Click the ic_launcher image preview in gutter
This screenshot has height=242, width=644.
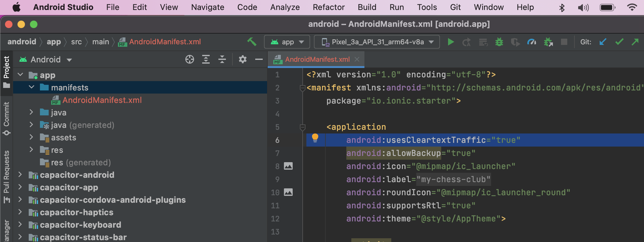(288, 166)
